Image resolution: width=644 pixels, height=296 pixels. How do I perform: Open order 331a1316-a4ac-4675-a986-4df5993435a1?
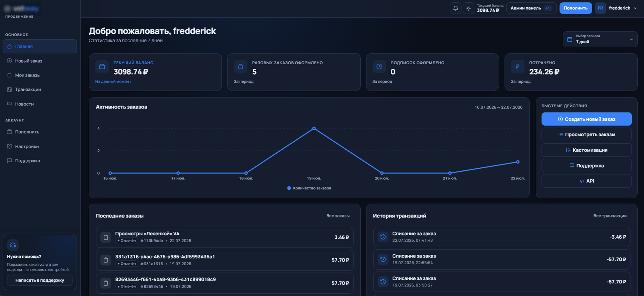(224, 260)
